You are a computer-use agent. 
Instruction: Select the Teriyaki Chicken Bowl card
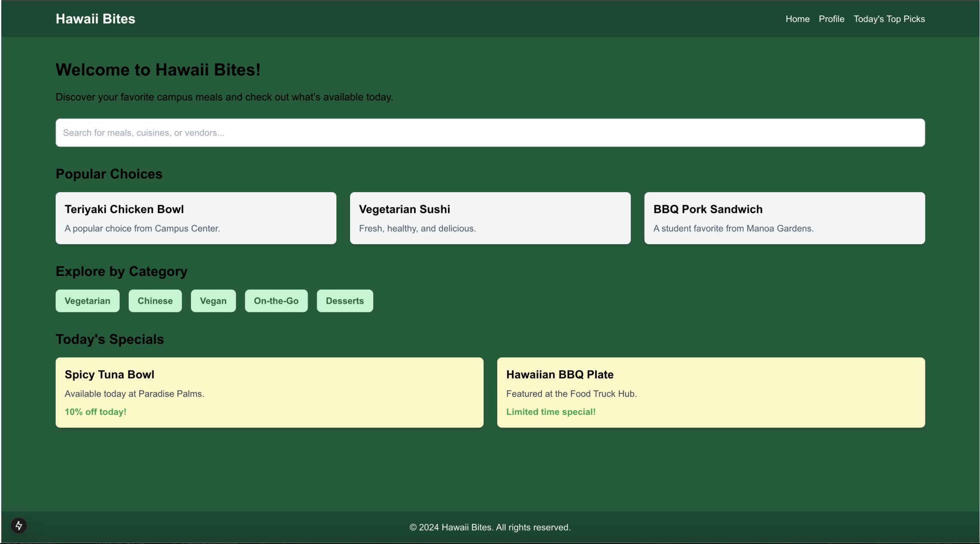coord(196,218)
